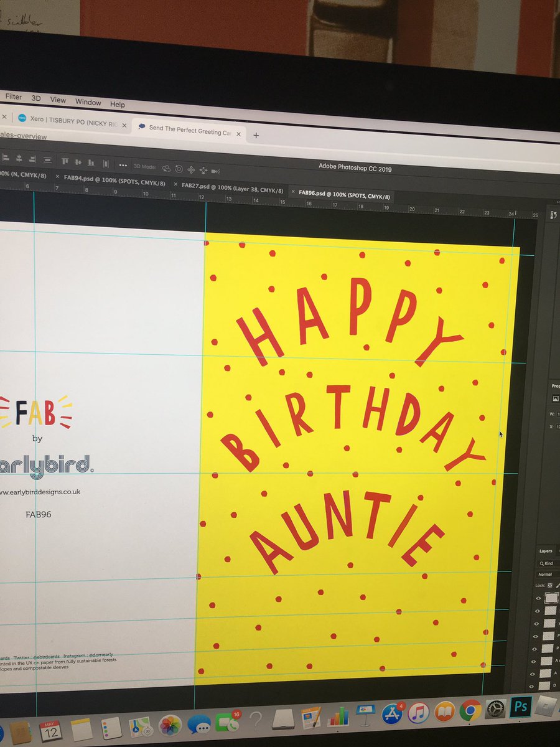This screenshot has width=560, height=747.
Task: Select the top layer thumbnail
Action: (551, 598)
